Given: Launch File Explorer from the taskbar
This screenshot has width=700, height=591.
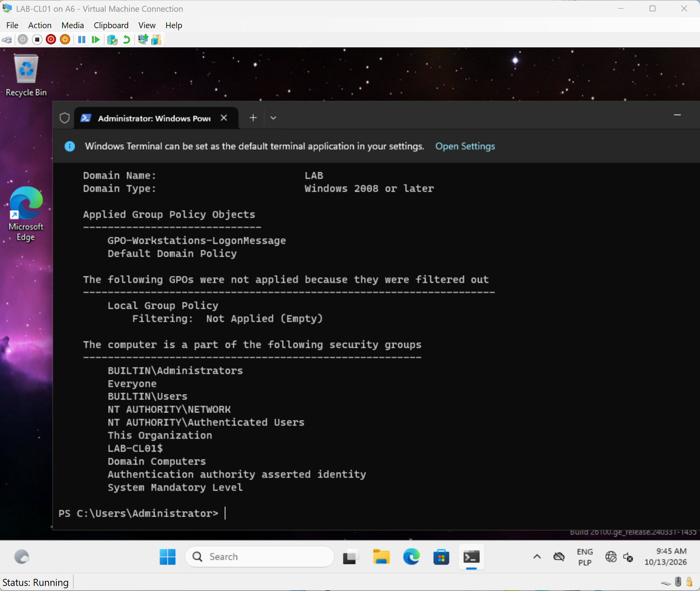Looking at the screenshot, I should [381, 557].
